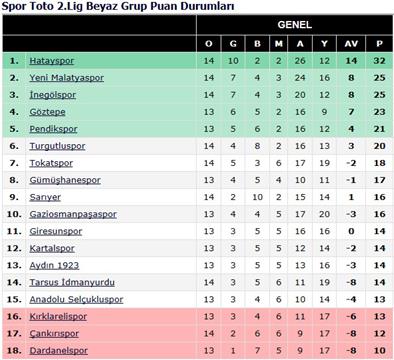Open the Dardanelspor link
Viewport: 394px width, 360px height.
tap(59, 351)
